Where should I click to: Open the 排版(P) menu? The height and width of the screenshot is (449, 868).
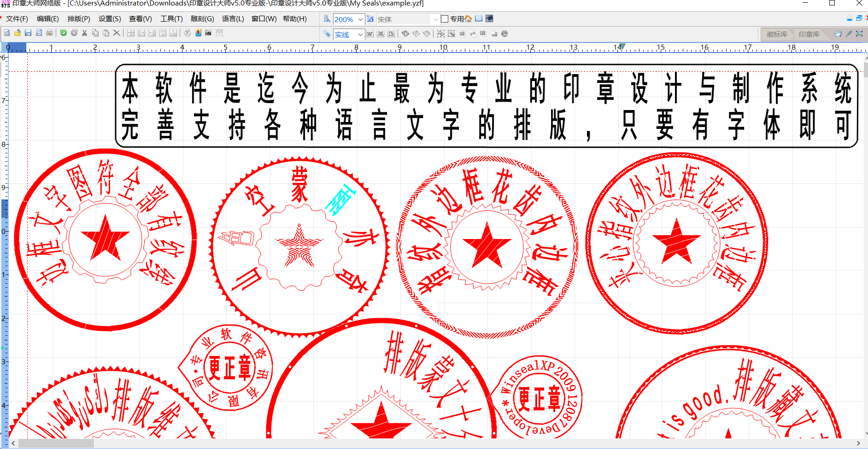pos(79,19)
